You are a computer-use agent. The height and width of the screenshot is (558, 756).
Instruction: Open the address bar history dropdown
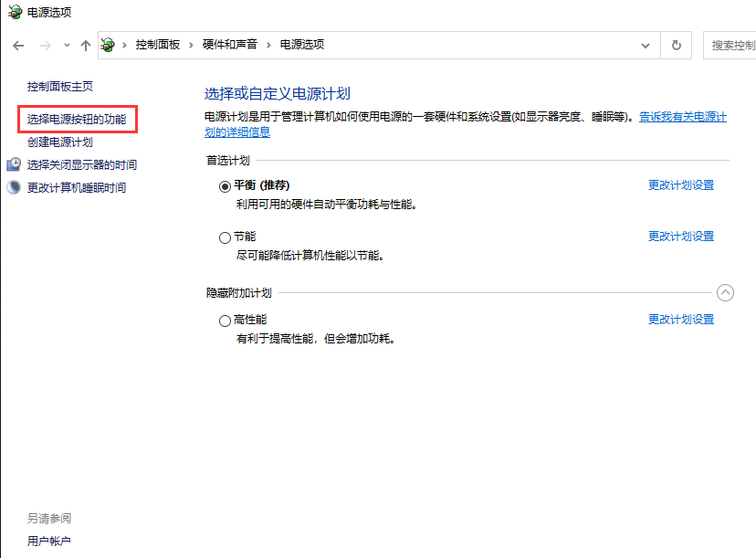click(646, 45)
